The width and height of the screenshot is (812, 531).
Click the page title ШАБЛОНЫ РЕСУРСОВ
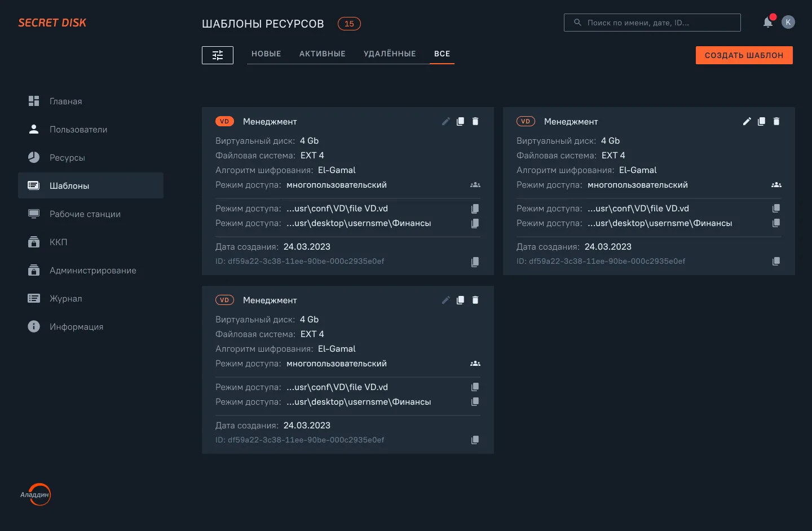[263, 24]
